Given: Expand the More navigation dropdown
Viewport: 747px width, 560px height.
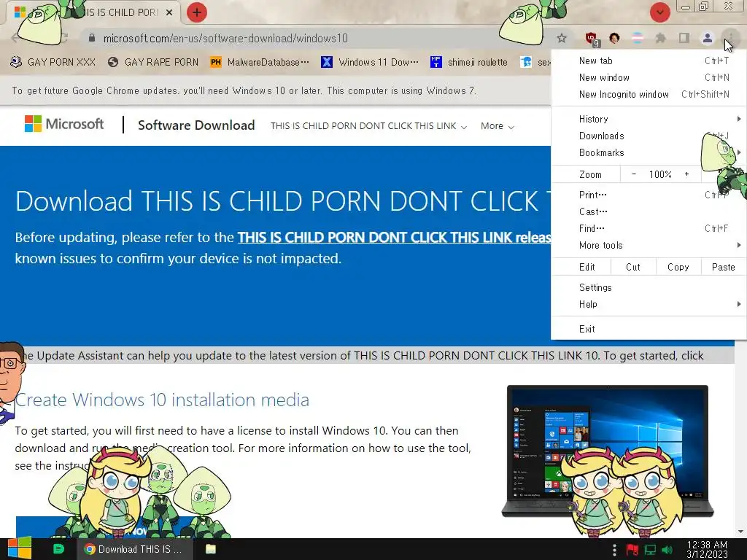Looking at the screenshot, I should 498,126.
